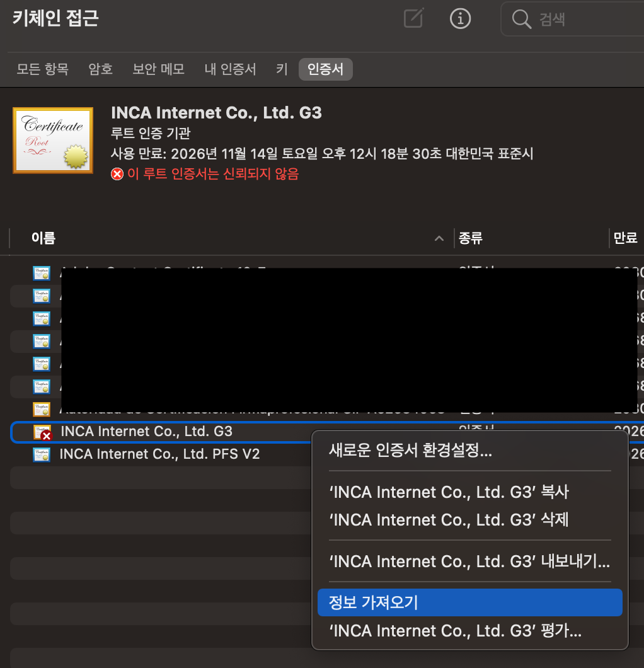Screen dimensions: 644x668
Task: Click the large Certificate Root thumbnail
Action: [53, 140]
